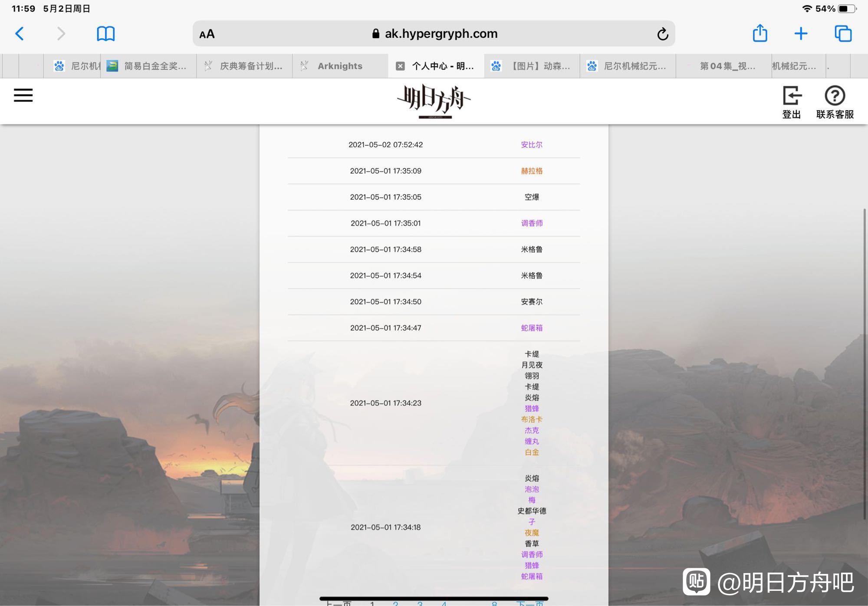Select the 空爆 entry
The height and width of the screenshot is (606, 868).
(x=532, y=197)
